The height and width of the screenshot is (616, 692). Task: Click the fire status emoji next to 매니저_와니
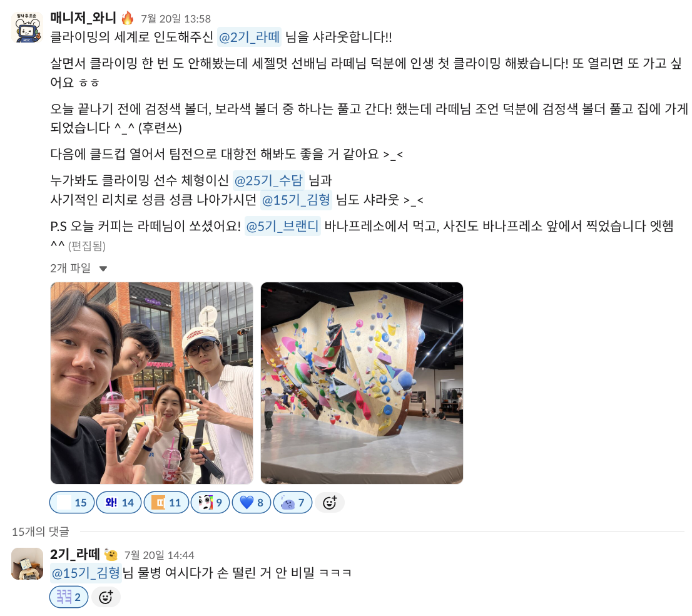[127, 18]
